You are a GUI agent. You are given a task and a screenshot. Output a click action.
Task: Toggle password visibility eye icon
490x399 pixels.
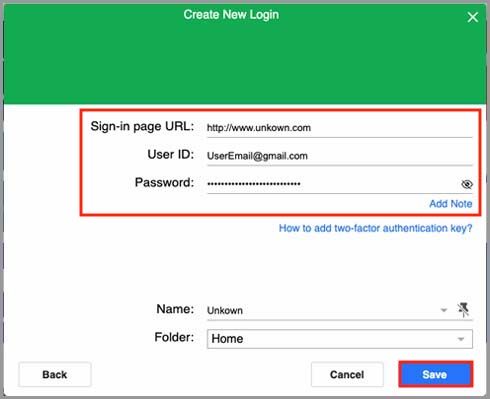pos(467,184)
